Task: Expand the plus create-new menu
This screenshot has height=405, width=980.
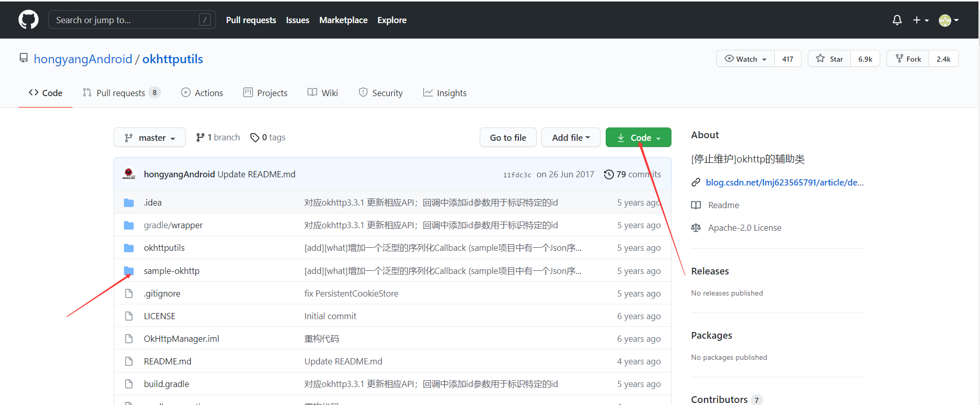Action: coord(920,20)
